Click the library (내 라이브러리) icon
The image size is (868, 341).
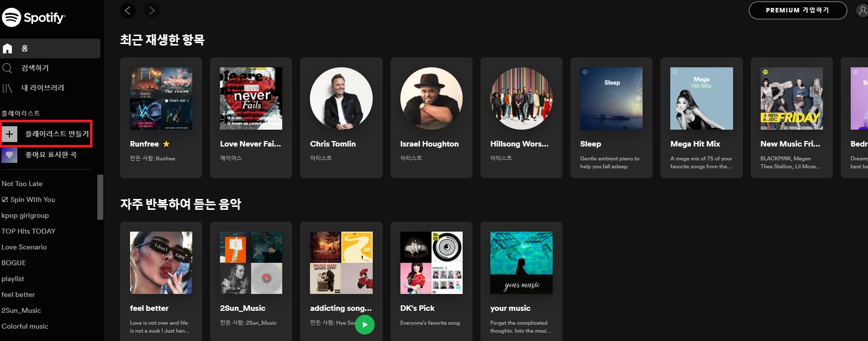pos(7,88)
